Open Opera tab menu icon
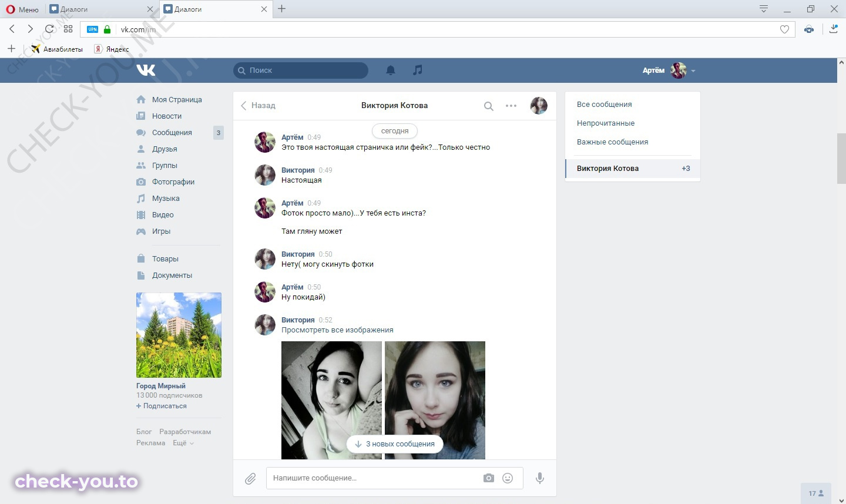Viewport: 846px width, 504px height. click(x=764, y=9)
